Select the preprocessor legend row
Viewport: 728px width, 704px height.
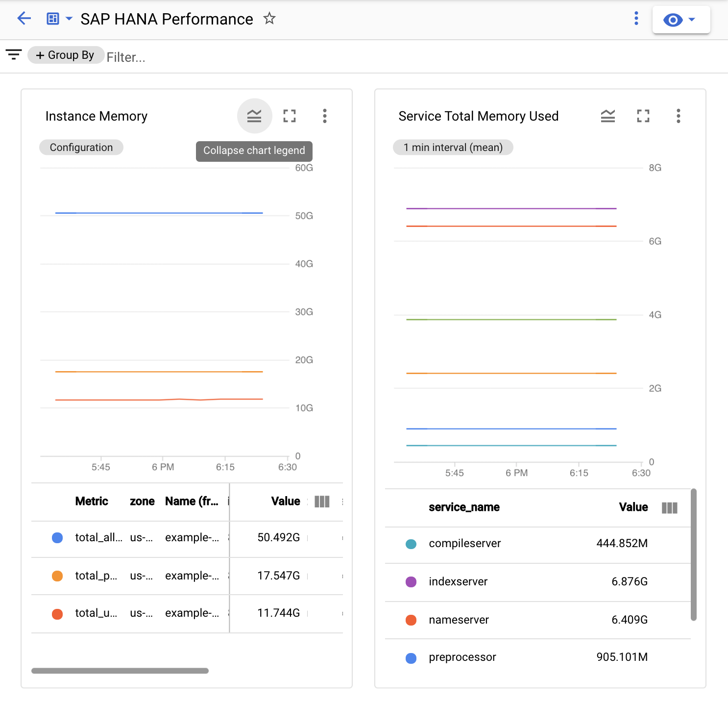click(x=538, y=657)
